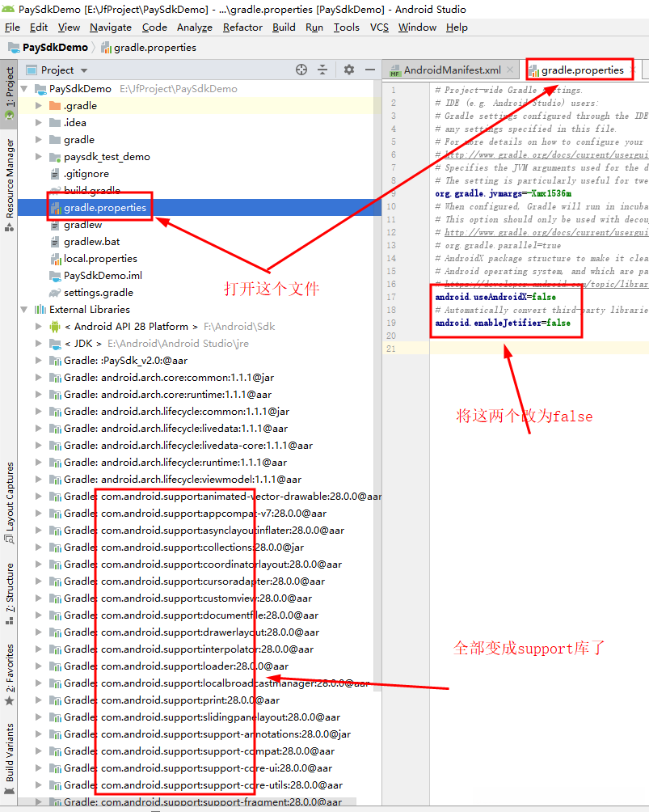Select gradlew in the project tree
This screenshot has width=649, height=812.
click(x=82, y=225)
